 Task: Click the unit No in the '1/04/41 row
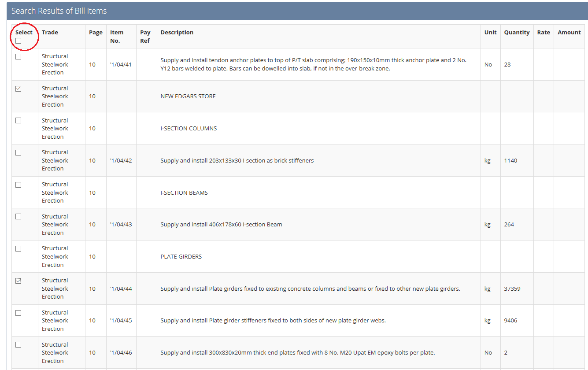click(x=488, y=64)
